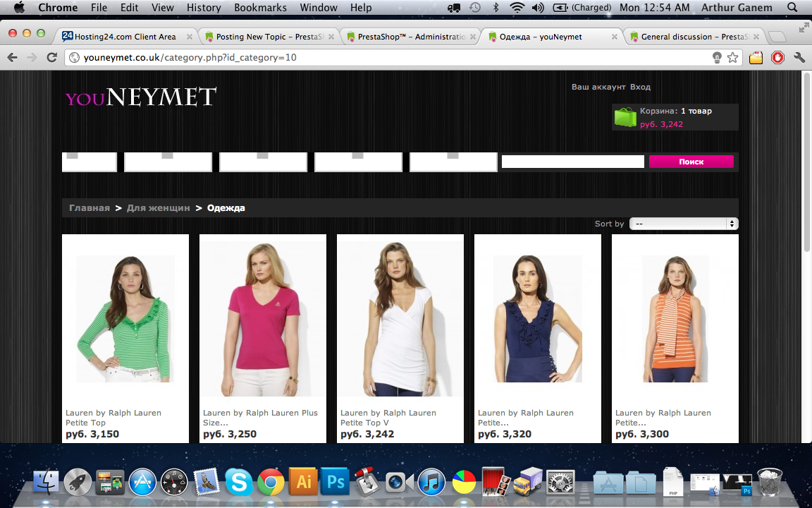The height and width of the screenshot is (508, 812).
Task: Click the truck icon in menu bar
Action: point(454,7)
